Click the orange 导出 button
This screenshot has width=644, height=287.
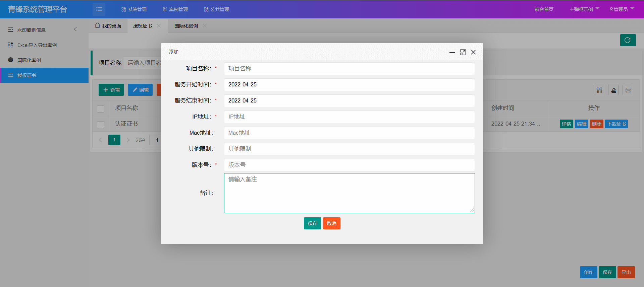tap(626, 272)
